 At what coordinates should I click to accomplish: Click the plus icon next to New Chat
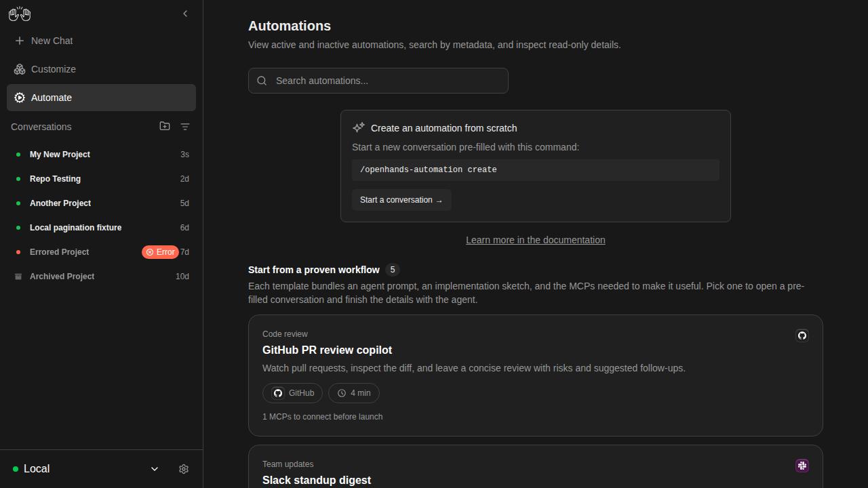tap(20, 41)
